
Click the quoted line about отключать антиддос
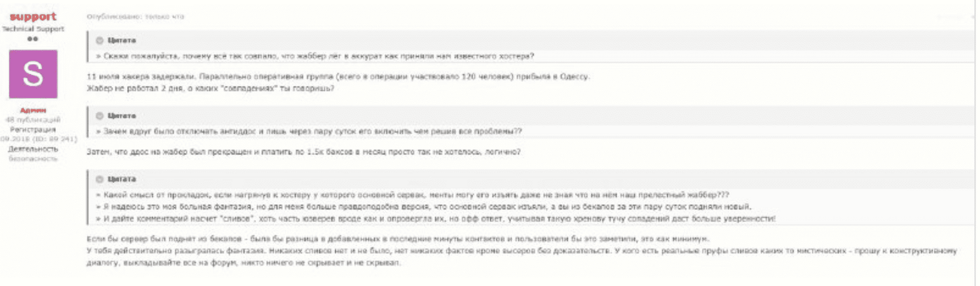tap(310, 132)
